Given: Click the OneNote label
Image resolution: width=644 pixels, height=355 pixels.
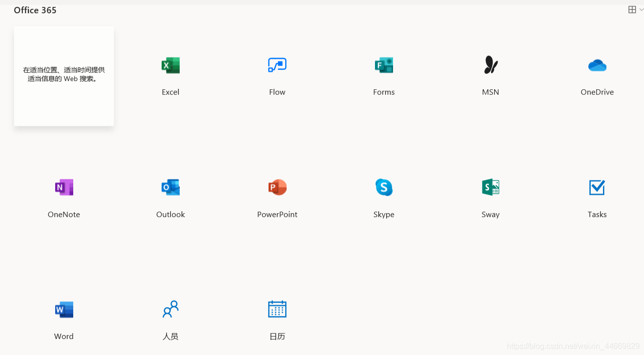Looking at the screenshot, I should (64, 214).
